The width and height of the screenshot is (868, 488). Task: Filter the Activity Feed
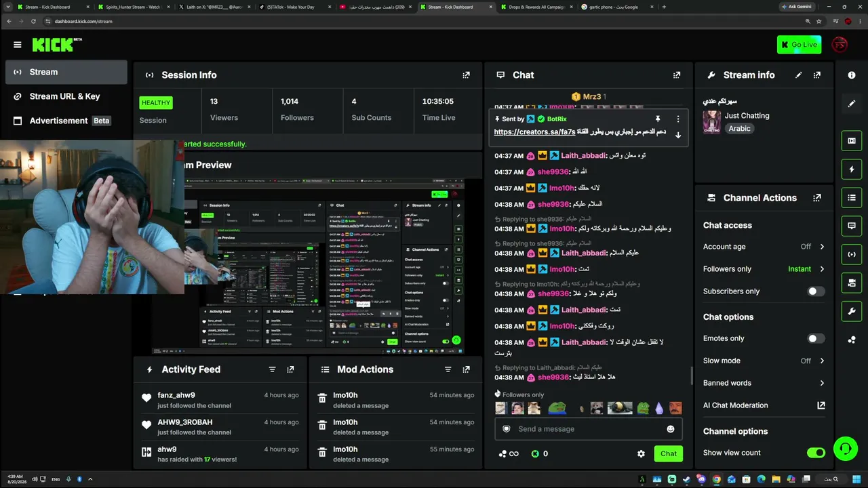point(272,369)
